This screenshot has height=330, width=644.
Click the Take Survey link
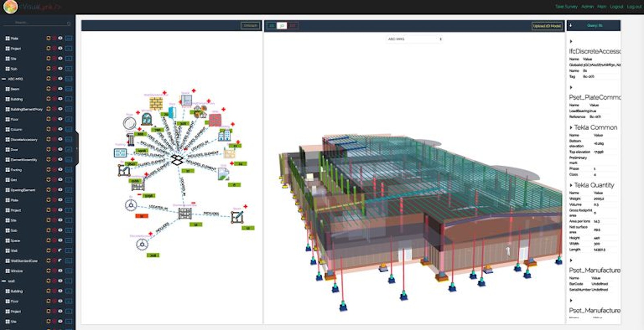566,7
